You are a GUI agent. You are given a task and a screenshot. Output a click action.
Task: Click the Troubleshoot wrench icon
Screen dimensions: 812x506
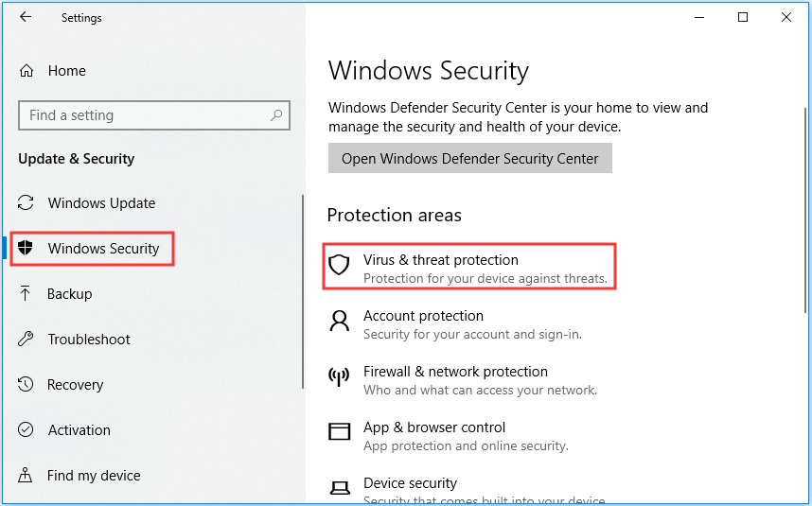click(x=26, y=340)
